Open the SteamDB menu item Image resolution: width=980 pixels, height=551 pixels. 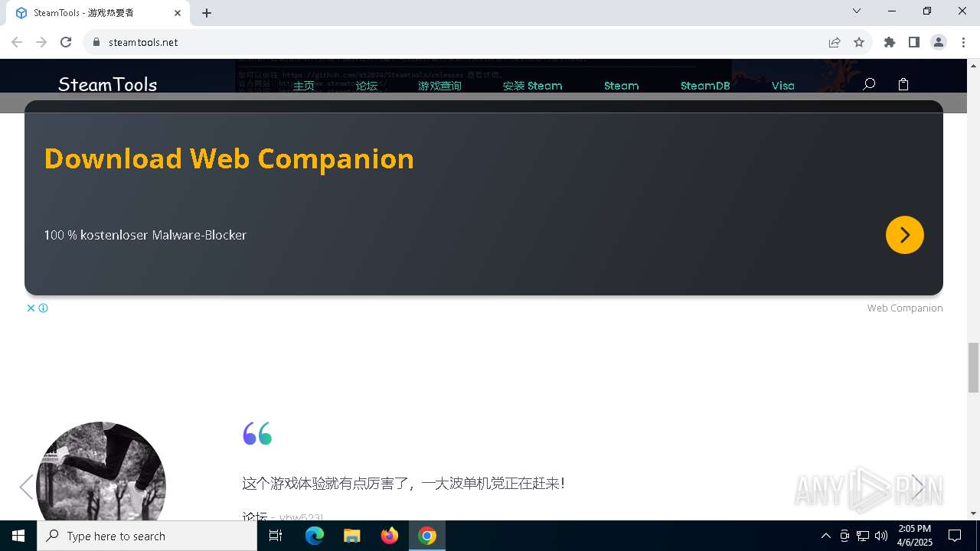point(705,86)
